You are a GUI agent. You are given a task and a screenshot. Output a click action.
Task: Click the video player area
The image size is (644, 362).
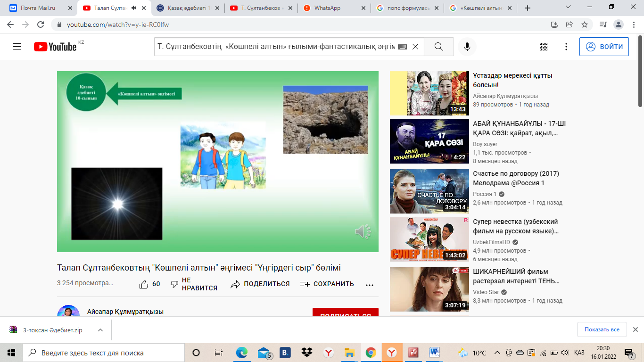point(218,162)
